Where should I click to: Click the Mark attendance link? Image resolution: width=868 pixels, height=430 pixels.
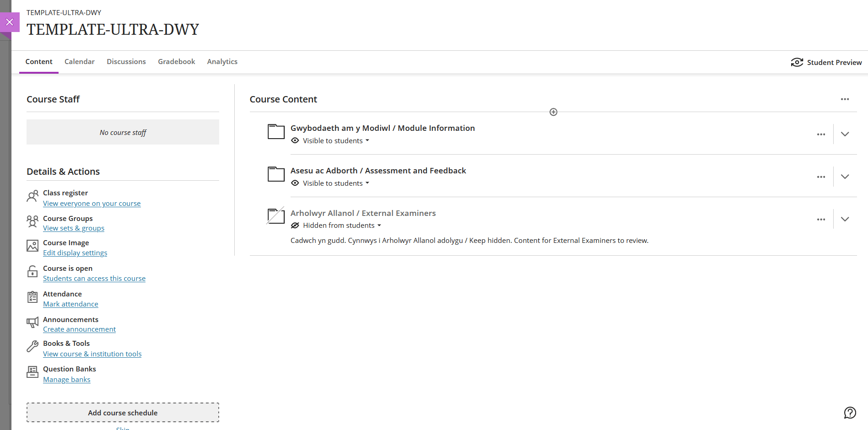click(70, 304)
